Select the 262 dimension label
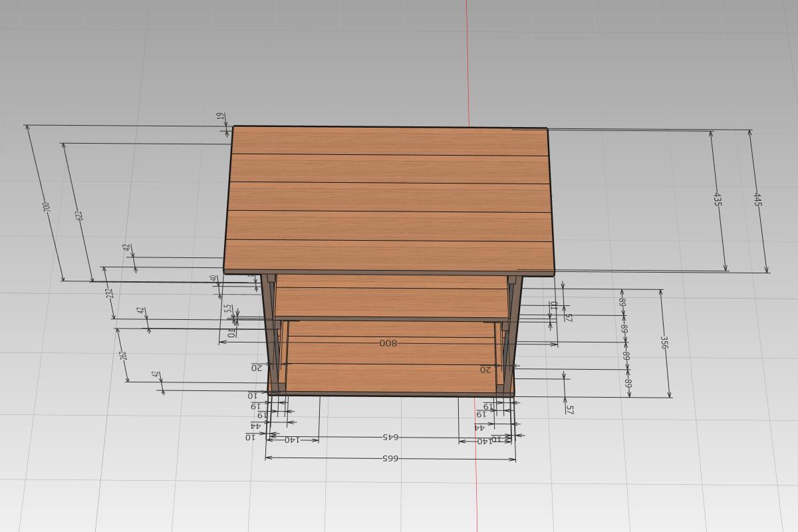The width and height of the screenshot is (798, 532). [123, 356]
